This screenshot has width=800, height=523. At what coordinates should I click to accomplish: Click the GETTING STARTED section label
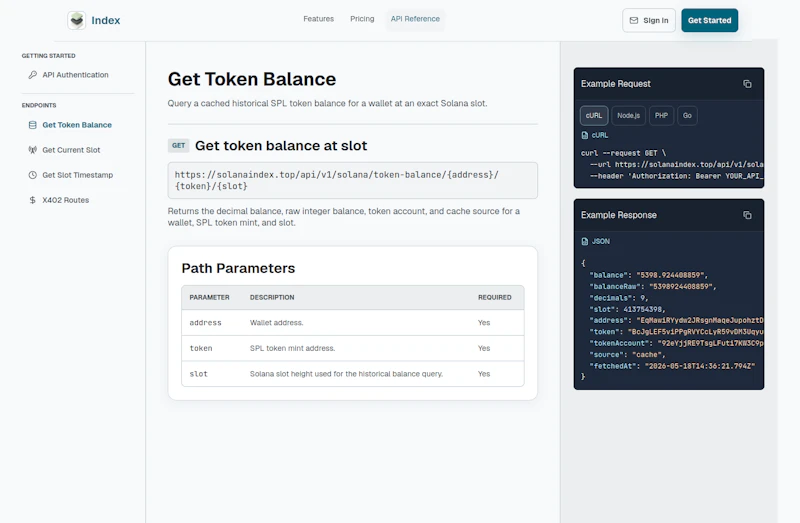(48, 56)
